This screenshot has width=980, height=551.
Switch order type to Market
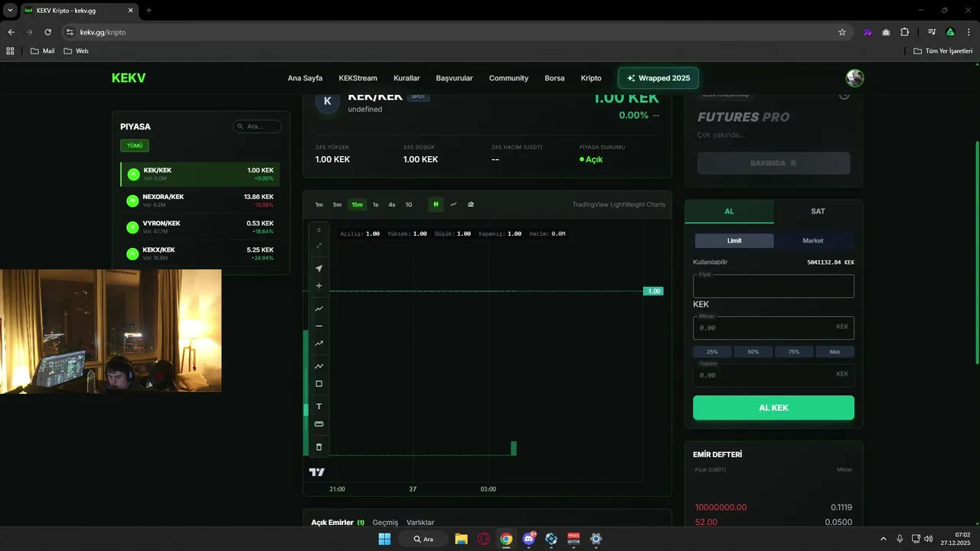tap(813, 241)
